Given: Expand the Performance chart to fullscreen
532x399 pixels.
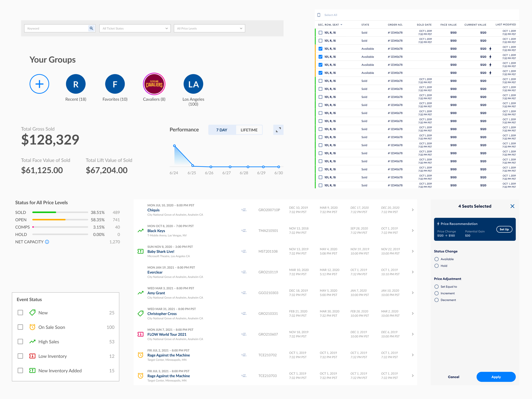Looking at the screenshot, I should coord(278,130).
